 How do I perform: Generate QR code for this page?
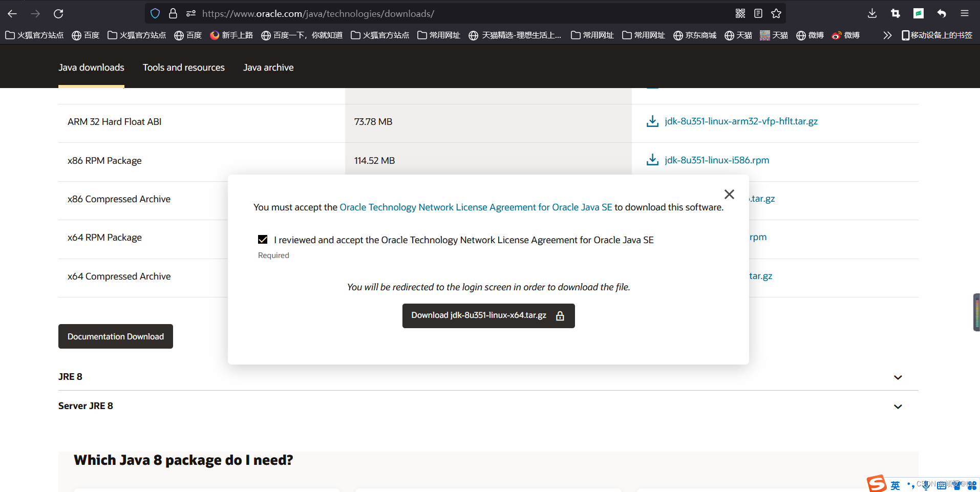(740, 14)
